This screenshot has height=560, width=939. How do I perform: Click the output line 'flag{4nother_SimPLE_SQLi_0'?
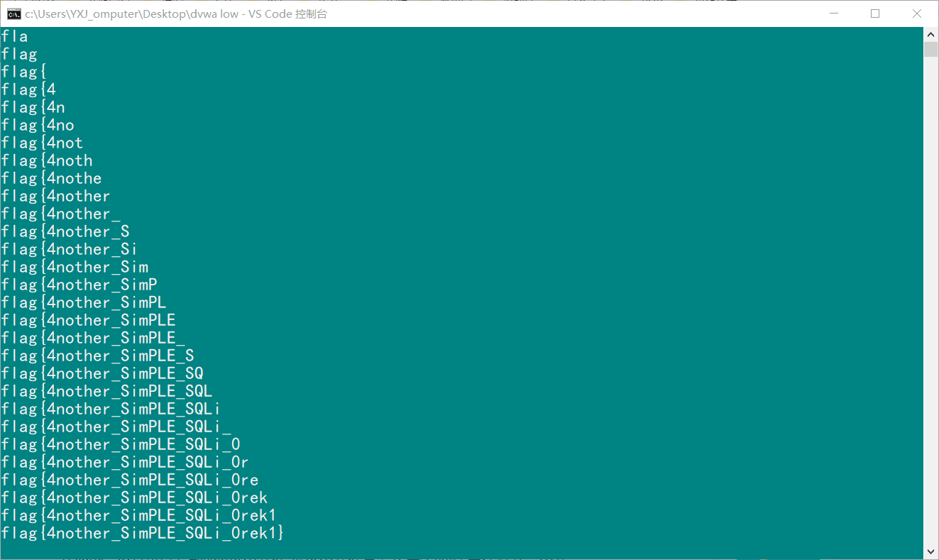click(121, 444)
